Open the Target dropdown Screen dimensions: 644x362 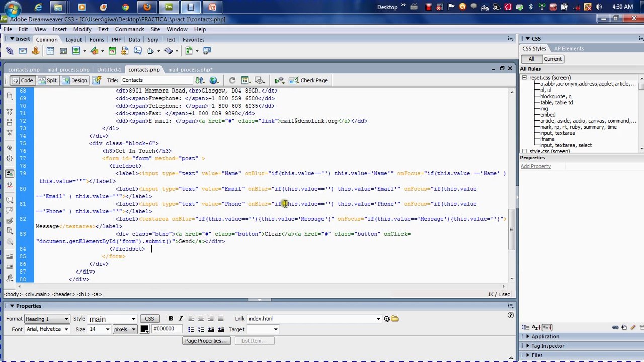click(x=263, y=330)
